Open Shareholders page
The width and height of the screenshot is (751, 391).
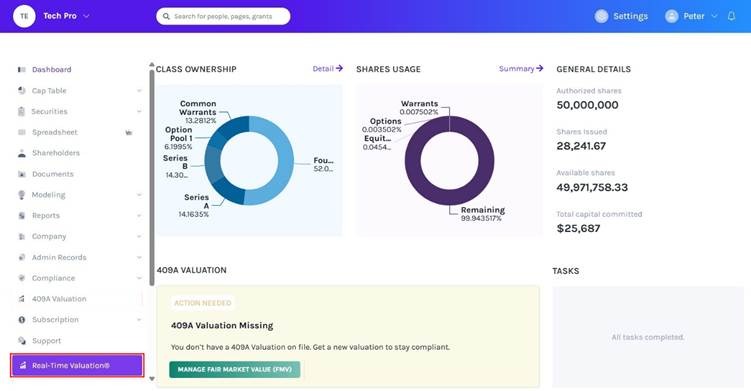coord(56,153)
